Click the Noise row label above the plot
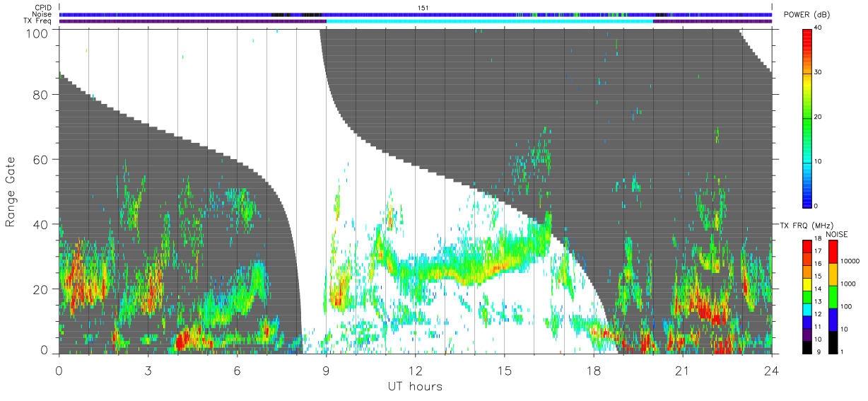The image size is (868, 401). (43, 14)
